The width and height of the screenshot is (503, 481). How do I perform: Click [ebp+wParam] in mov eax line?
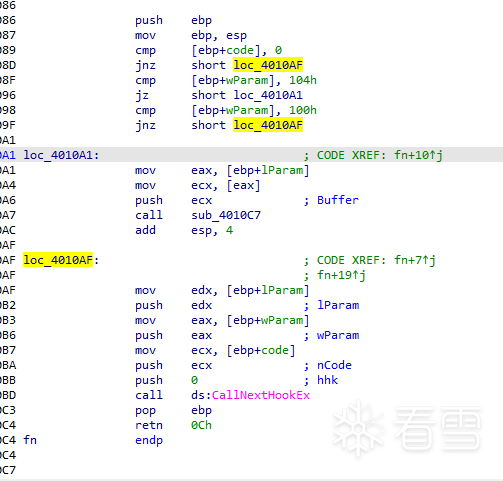(x=268, y=320)
